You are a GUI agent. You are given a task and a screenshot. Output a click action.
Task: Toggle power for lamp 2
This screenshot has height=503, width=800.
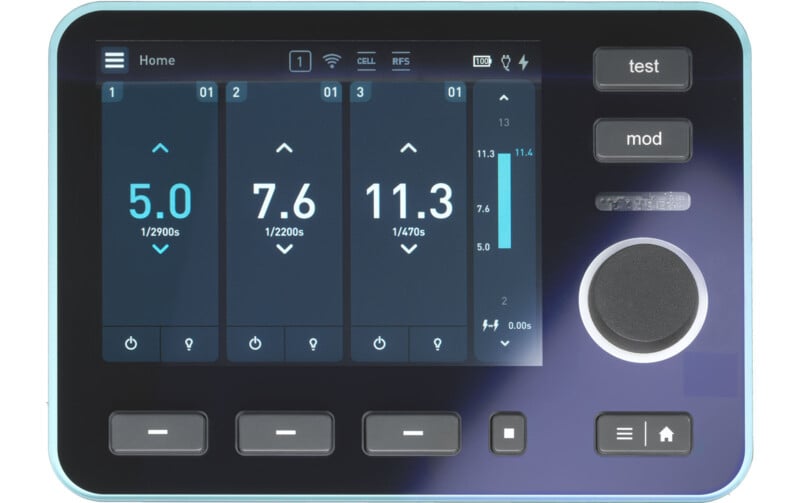(255, 343)
